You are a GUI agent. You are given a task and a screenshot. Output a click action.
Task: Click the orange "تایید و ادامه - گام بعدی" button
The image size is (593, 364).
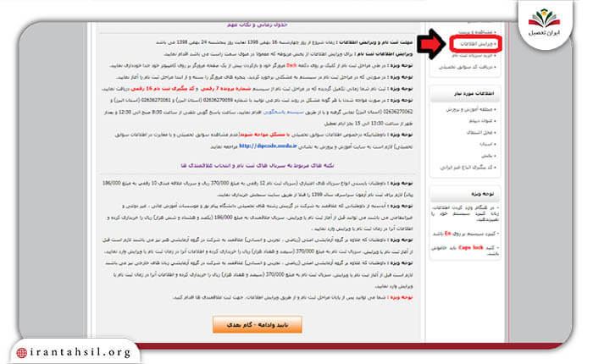(x=258, y=325)
